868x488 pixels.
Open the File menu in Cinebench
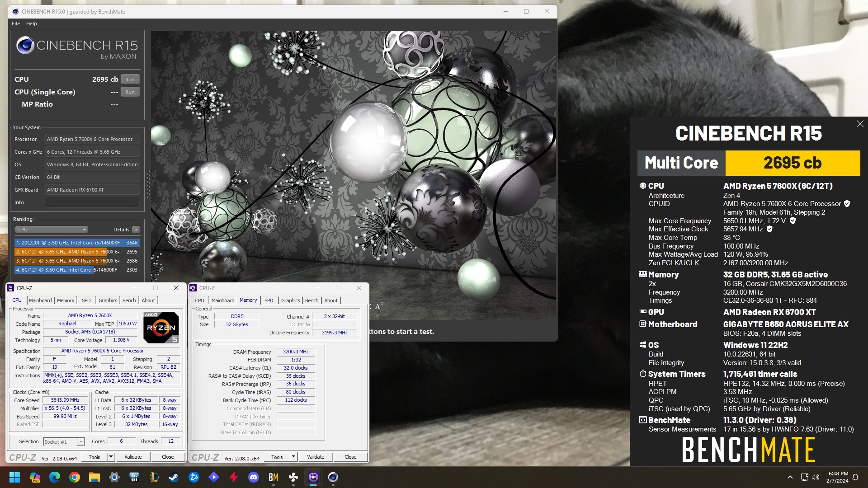16,23
